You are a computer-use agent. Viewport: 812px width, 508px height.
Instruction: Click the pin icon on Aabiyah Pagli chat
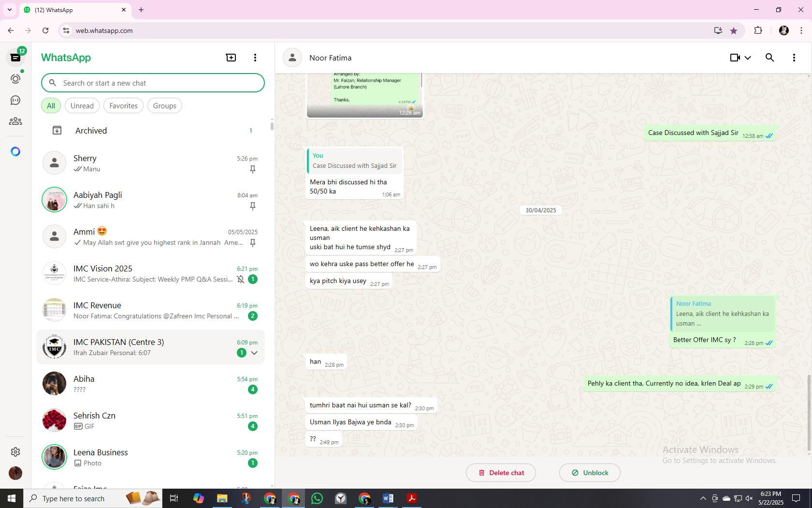(252, 206)
